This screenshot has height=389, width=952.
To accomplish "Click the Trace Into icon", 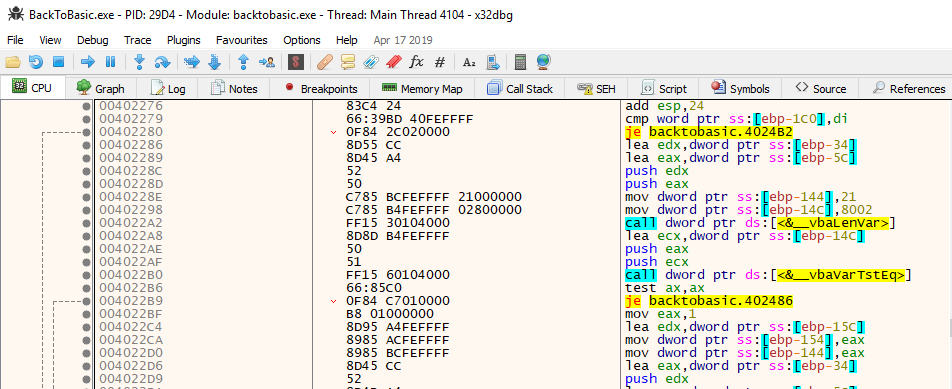I will (192, 62).
